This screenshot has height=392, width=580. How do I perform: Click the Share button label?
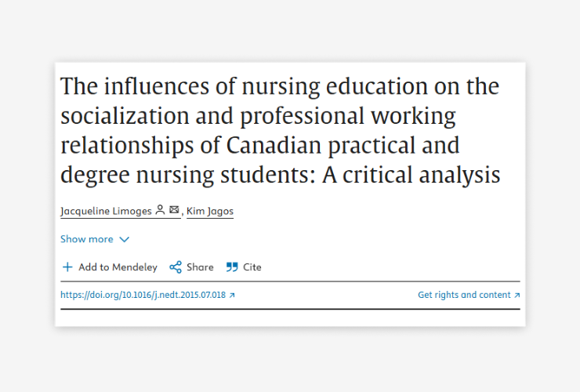[x=200, y=267]
